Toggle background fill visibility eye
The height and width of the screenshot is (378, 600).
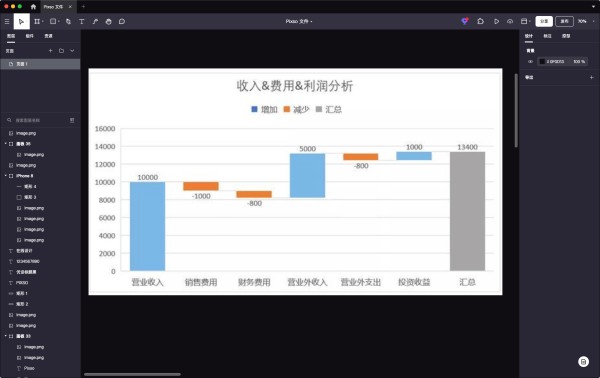(x=530, y=62)
